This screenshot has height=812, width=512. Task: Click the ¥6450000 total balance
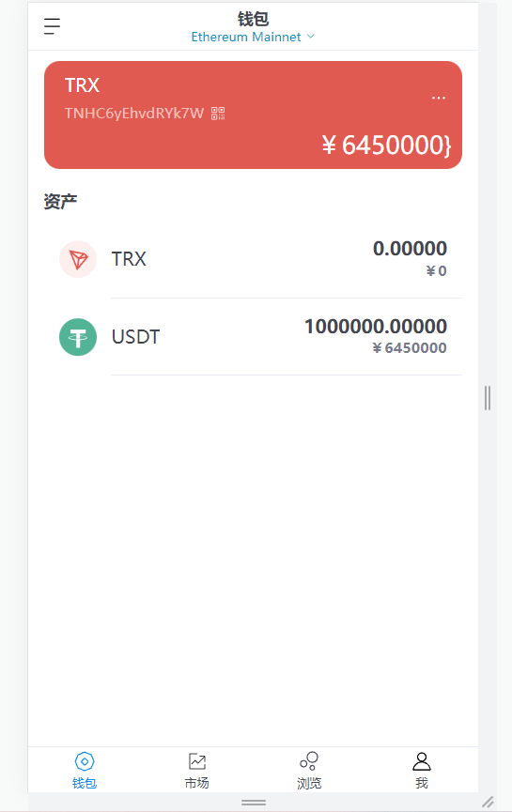coord(387,145)
